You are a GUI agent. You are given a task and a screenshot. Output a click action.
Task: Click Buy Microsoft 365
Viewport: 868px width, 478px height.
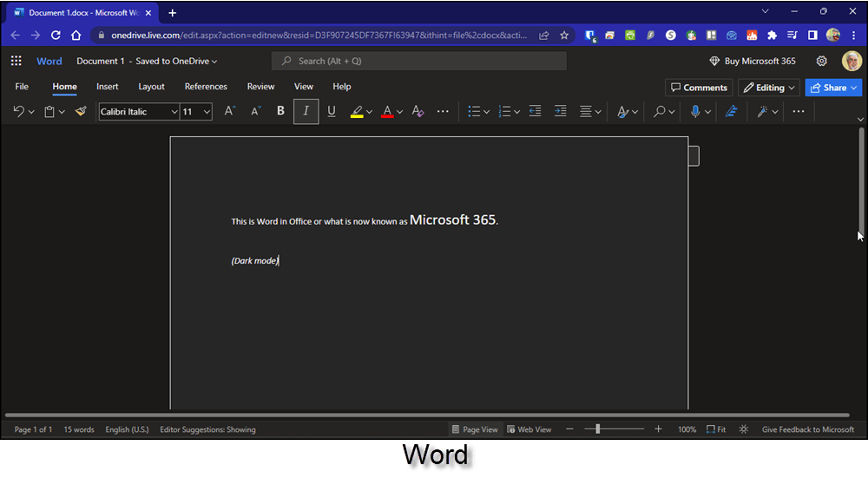pyautogui.click(x=753, y=61)
